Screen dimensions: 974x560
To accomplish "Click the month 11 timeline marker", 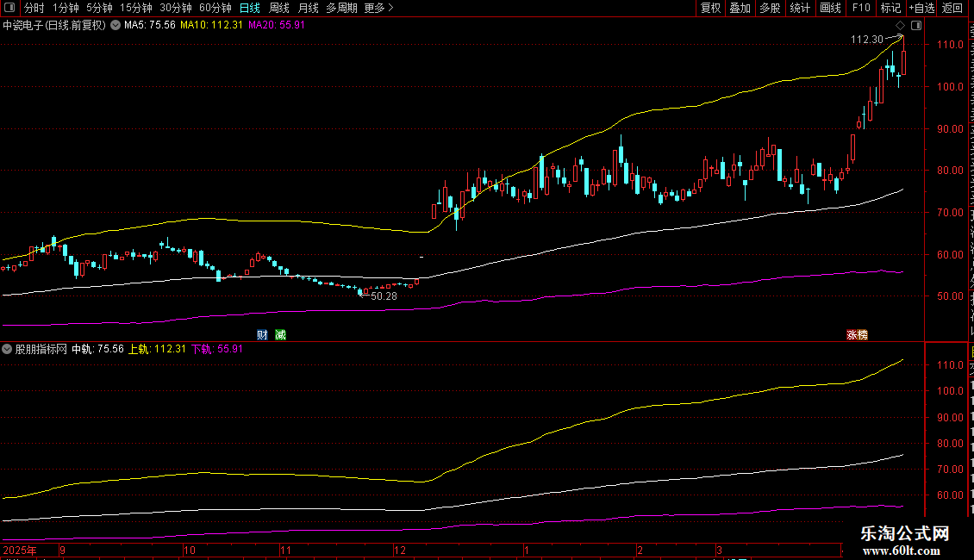I will tap(285, 550).
